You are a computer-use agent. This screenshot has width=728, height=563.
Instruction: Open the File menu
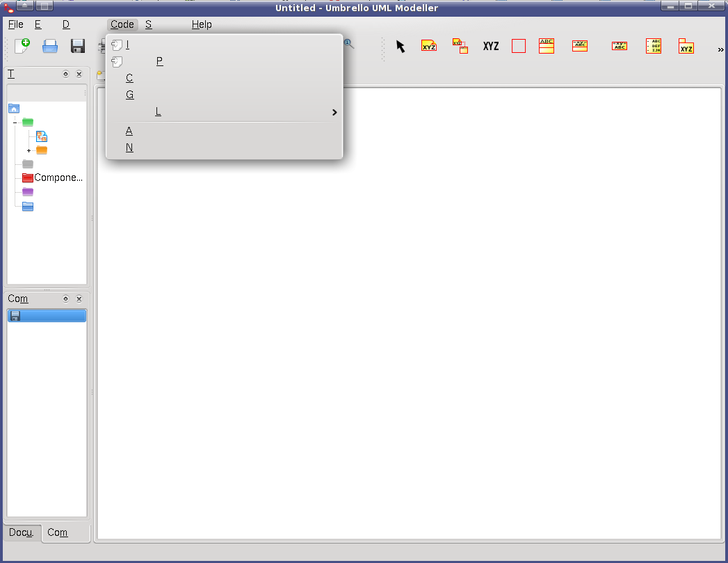(15, 24)
